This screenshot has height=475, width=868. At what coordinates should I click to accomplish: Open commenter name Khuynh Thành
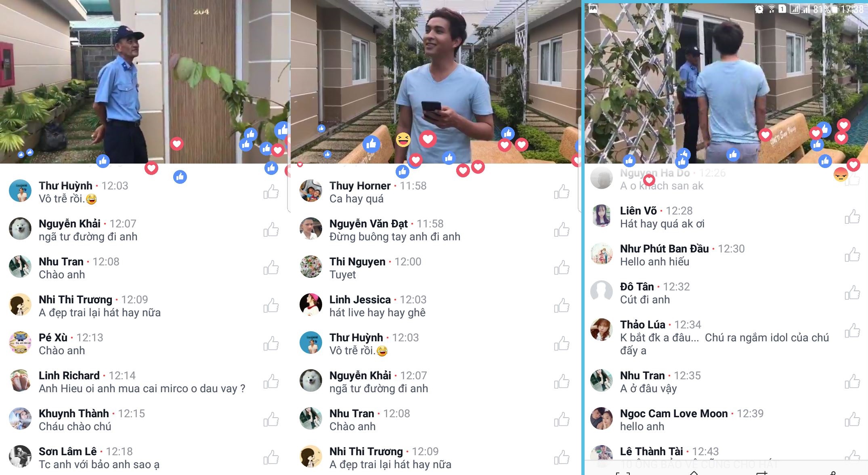click(x=74, y=414)
